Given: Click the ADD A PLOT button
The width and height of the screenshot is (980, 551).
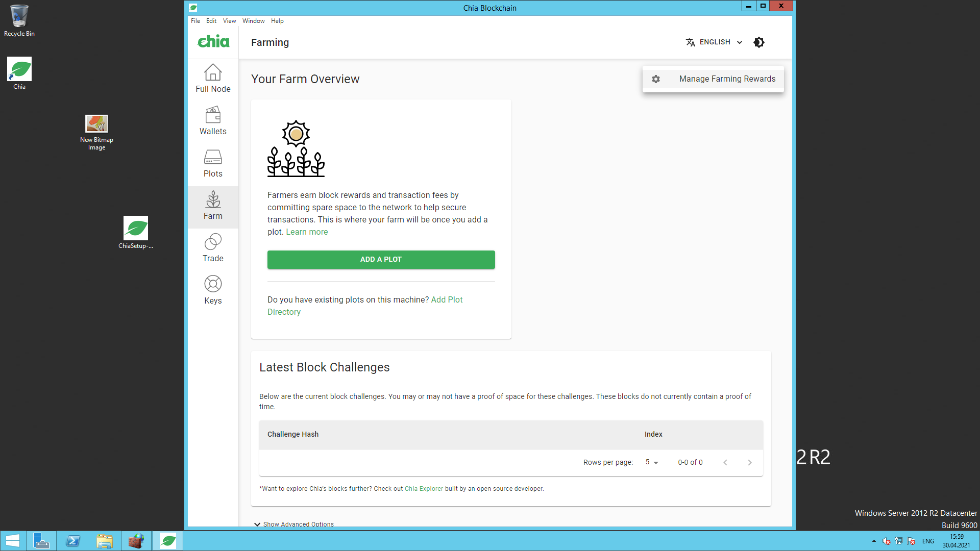Looking at the screenshot, I should 381,259.
